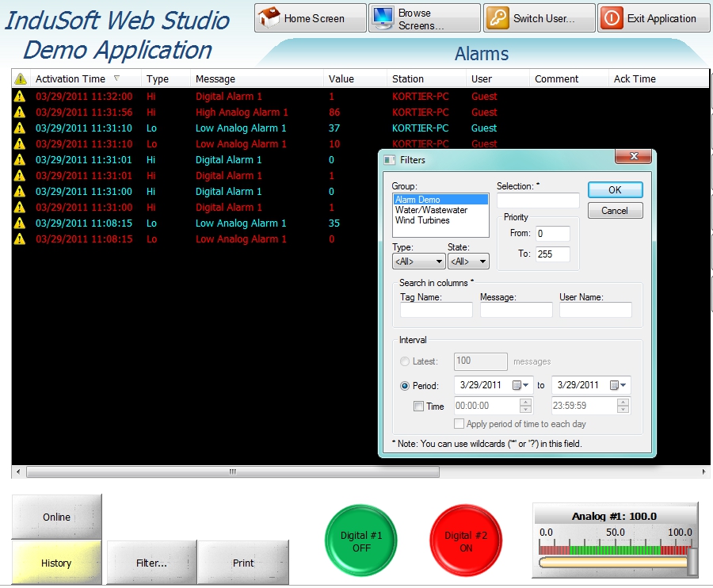Click the Print button
The image size is (713, 588).
point(243,563)
